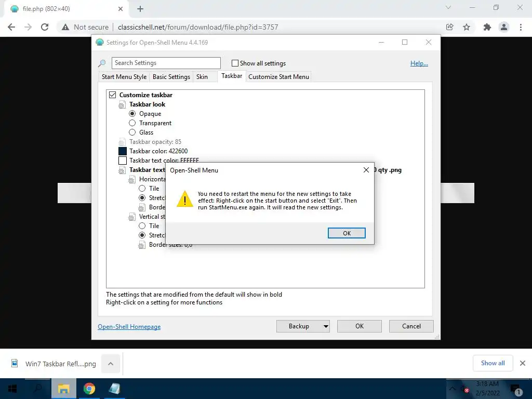This screenshot has width=532, height=399.
Task: Click the Search Settings field
Action: 166,63
